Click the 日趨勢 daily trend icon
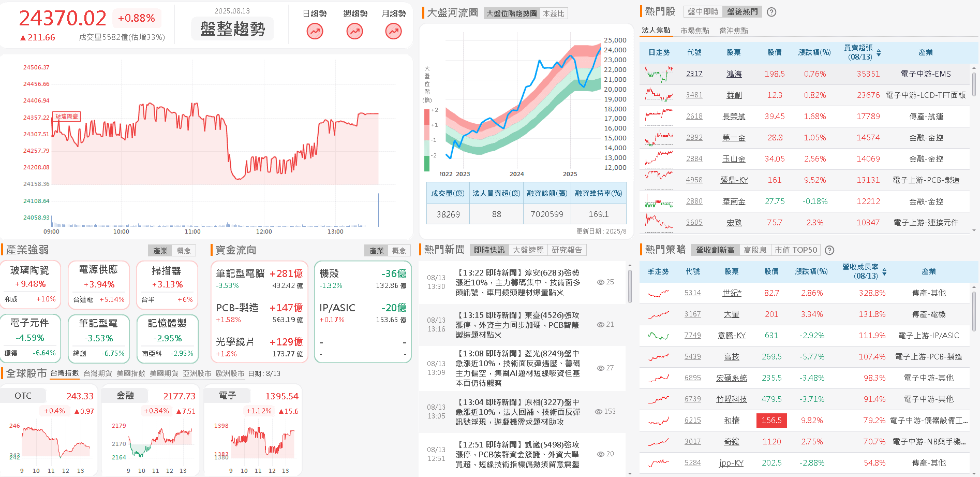980x477 pixels. [315, 31]
